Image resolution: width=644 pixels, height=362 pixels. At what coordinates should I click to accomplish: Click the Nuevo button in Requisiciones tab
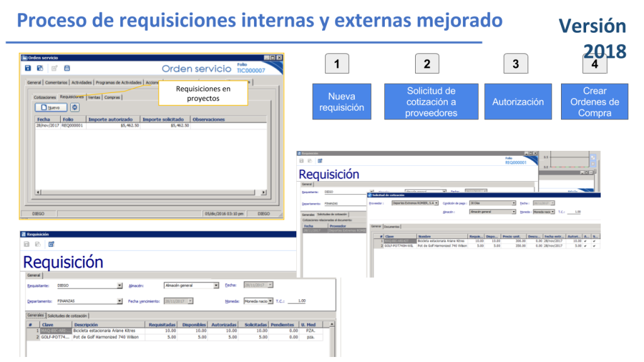[52, 107]
